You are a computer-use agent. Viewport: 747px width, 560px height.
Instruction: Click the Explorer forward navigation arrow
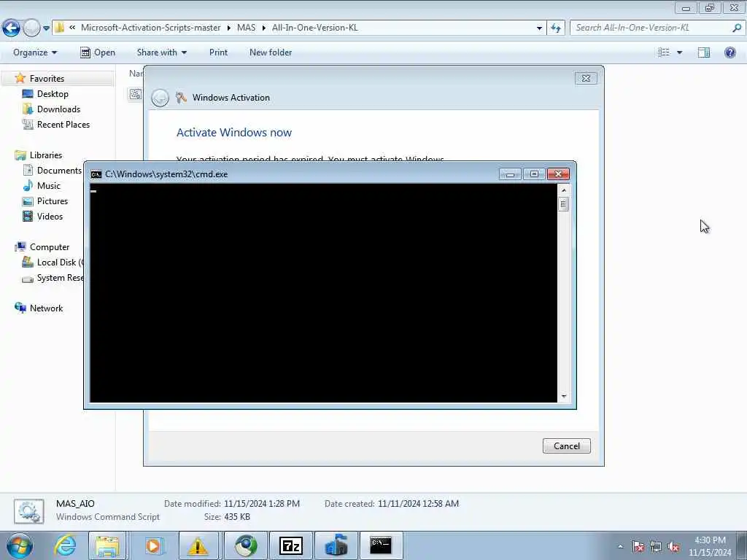[x=31, y=28]
